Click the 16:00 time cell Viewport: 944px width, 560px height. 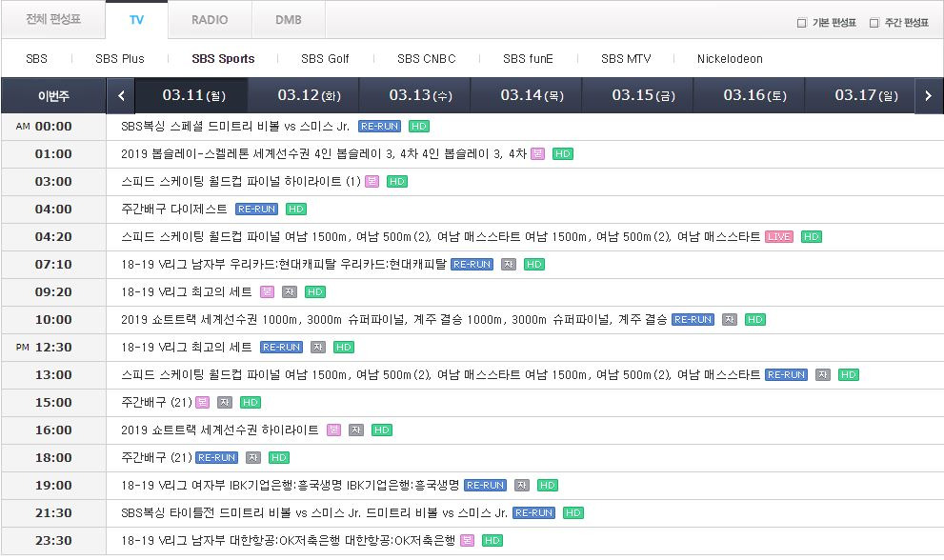tap(53, 431)
